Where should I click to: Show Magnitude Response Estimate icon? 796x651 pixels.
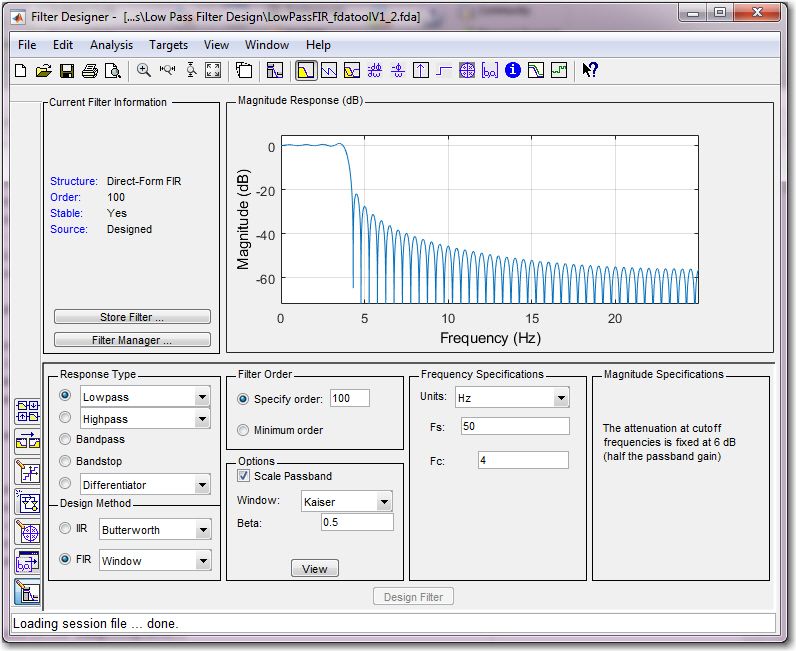point(536,70)
